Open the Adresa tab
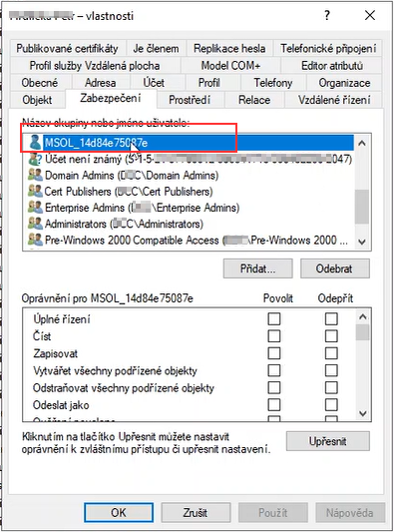Image resolution: width=394 pixels, height=532 pixels. pyautogui.click(x=100, y=83)
